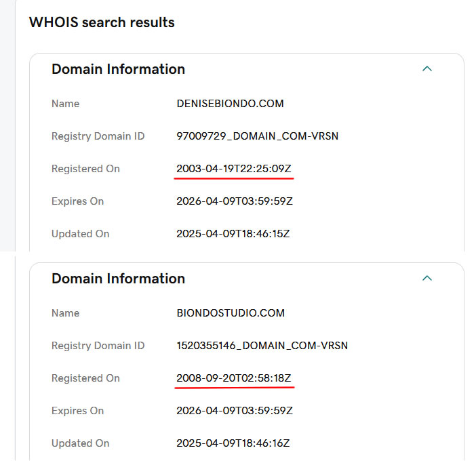This screenshot has width=476, height=463.
Task: Click the second Registered On label
Action: (85, 378)
